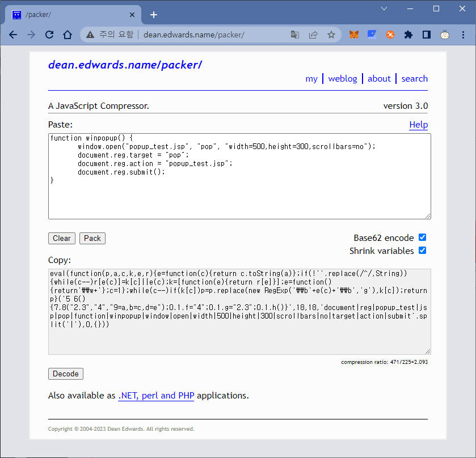This screenshot has width=476, height=458.
Task: Share this page via share icon
Action: coord(313,35)
